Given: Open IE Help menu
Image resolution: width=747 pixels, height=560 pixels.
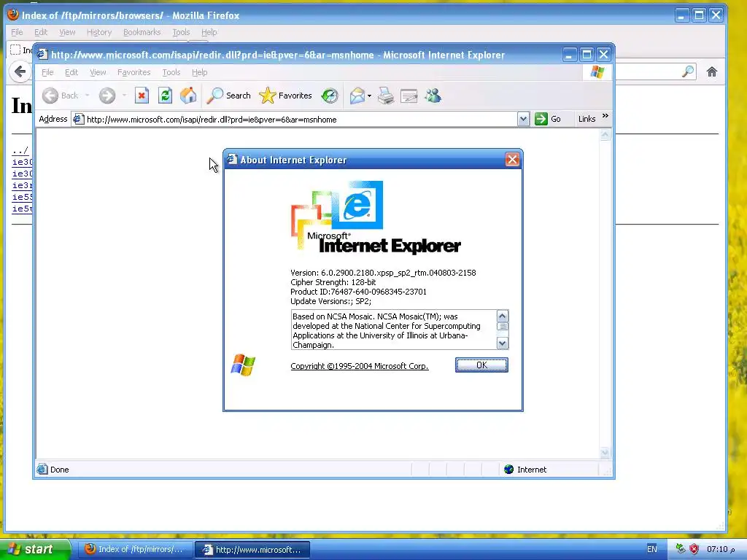Looking at the screenshot, I should 200,72.
